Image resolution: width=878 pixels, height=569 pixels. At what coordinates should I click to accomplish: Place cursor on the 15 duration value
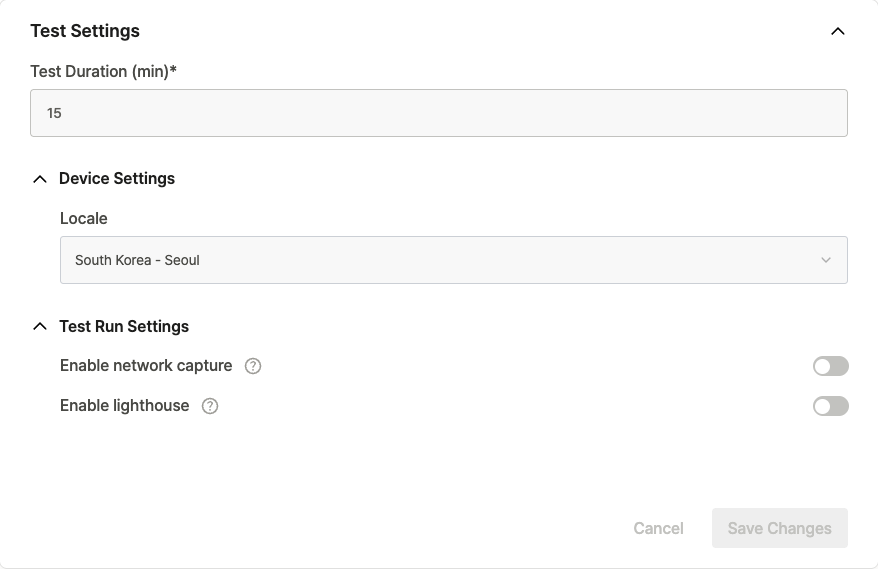[x=54, y=113]
